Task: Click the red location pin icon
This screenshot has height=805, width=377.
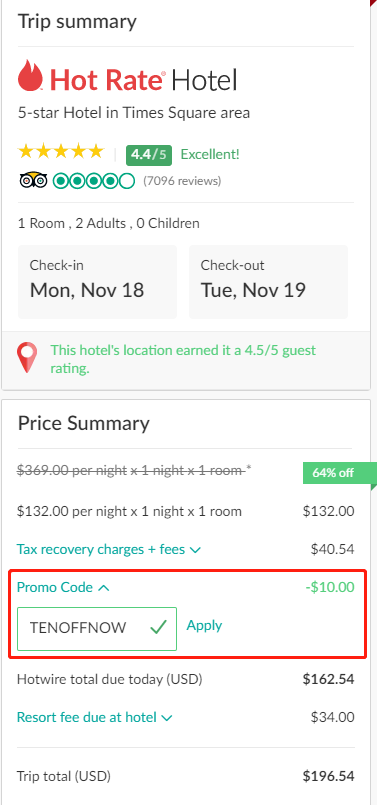Action: click(27, 358)
